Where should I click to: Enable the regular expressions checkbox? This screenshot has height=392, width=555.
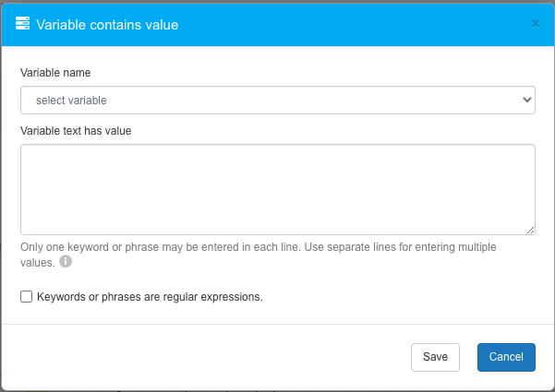27,297
